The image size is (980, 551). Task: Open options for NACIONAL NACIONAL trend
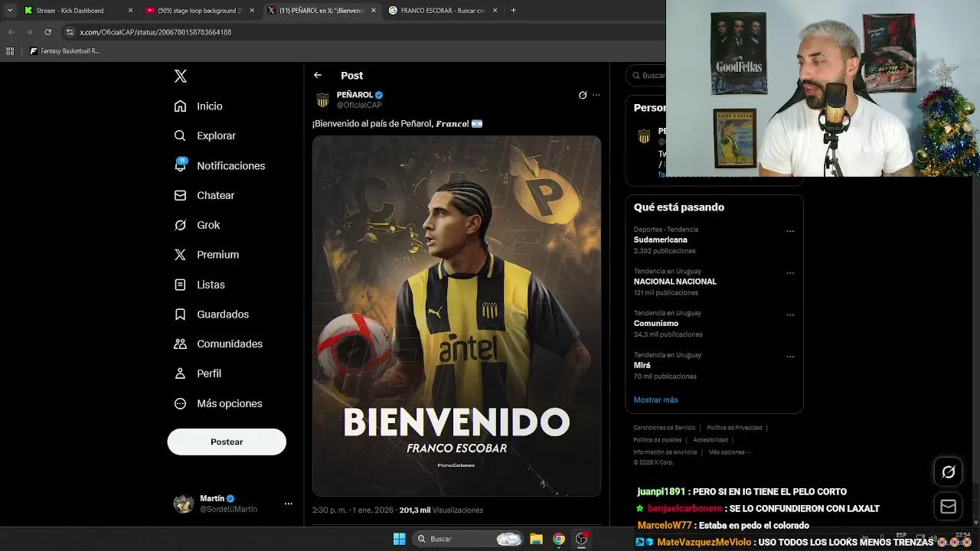click(790, 273)
